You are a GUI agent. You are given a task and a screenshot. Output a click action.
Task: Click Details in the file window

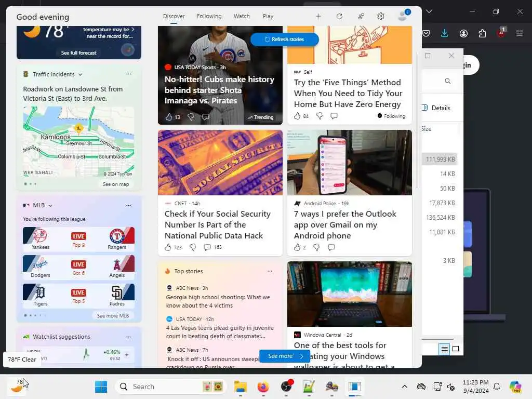(x=436, y=108)
